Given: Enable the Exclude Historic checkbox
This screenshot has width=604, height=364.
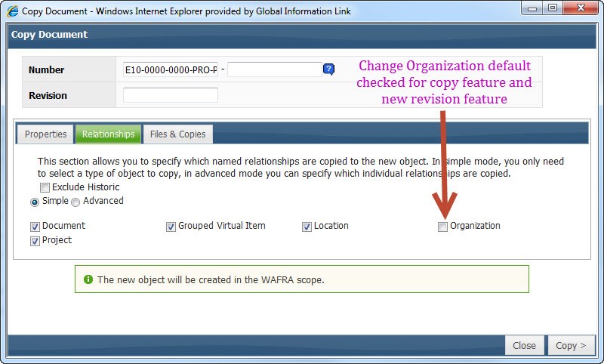Looking at the screenshot, I should (x=45, y=187).
